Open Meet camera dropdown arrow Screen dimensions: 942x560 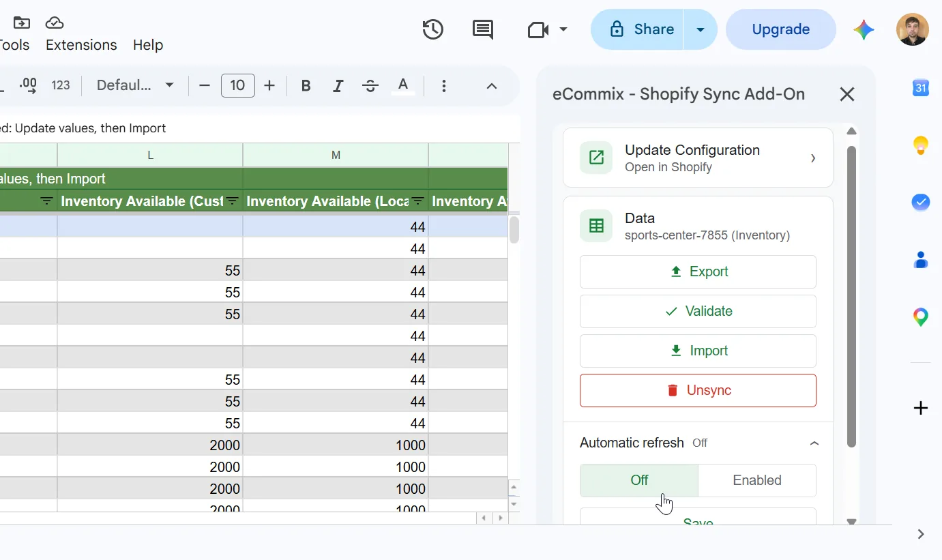click(563, 29)
